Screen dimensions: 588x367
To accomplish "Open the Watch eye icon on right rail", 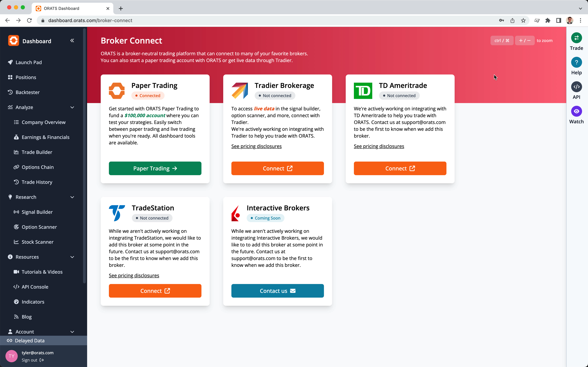I will click(577, 111).
